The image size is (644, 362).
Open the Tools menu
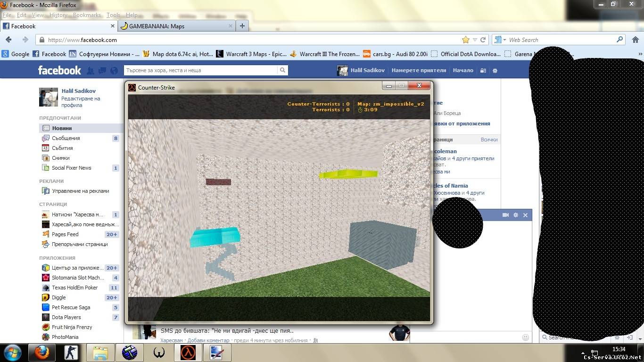pyautogui.click(x=113, y=15)
